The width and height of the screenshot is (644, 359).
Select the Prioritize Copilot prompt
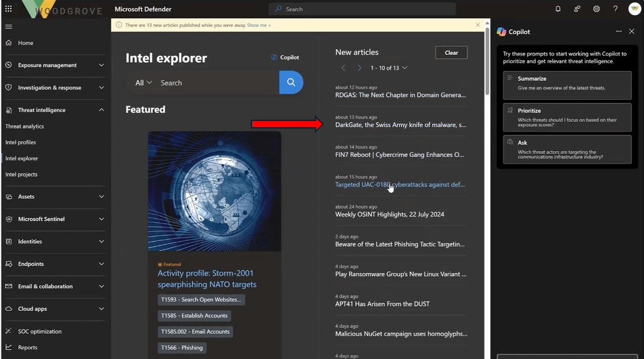coord(567,117)
